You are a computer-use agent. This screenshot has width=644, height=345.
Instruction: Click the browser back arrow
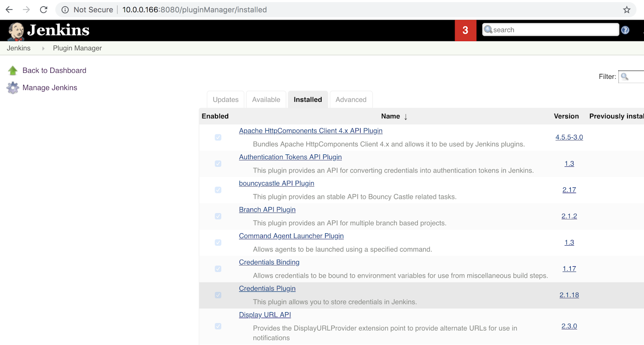(x=9, y=10)
